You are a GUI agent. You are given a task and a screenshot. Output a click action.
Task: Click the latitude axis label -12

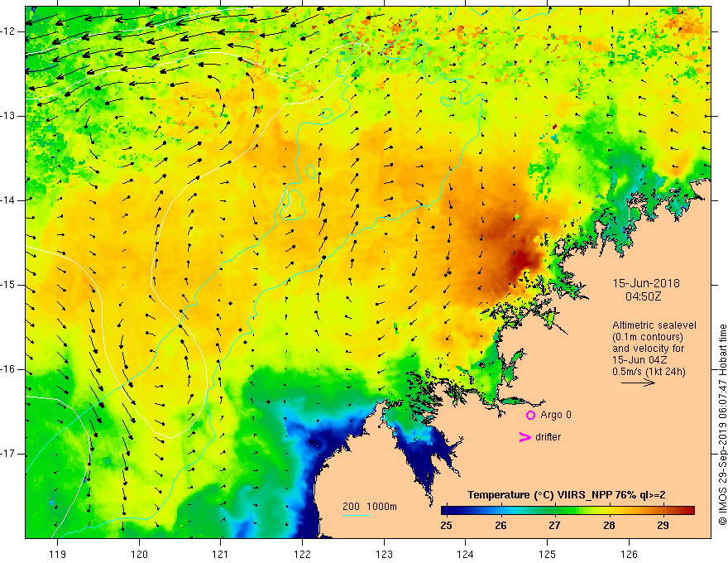pos(9,31)
